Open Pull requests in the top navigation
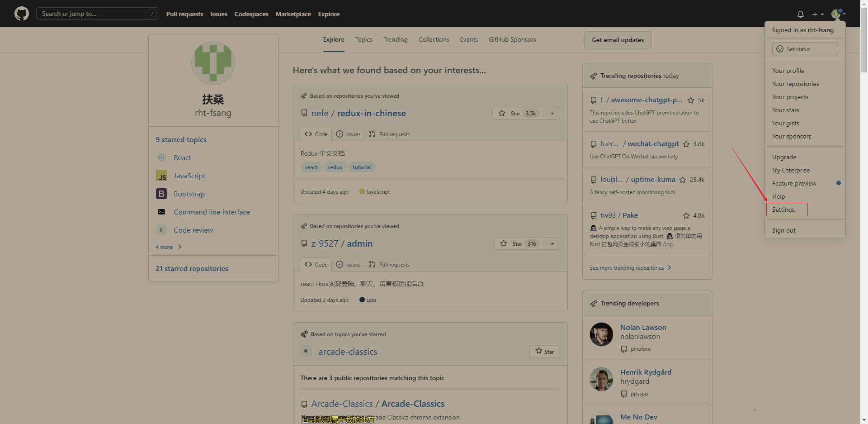Screen dimensions: 868x424 pos(184,14)
